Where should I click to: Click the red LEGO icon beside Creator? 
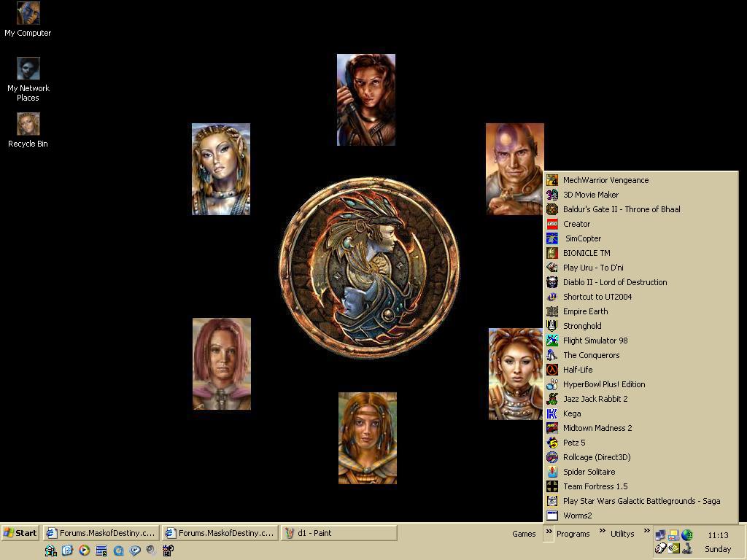[x=552, y=224]
